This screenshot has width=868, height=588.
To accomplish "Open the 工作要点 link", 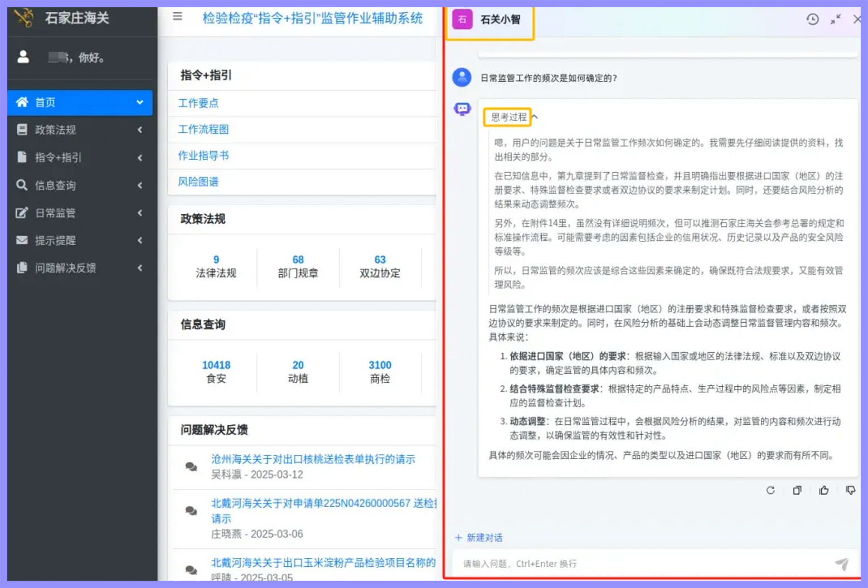I will (198, 103).
